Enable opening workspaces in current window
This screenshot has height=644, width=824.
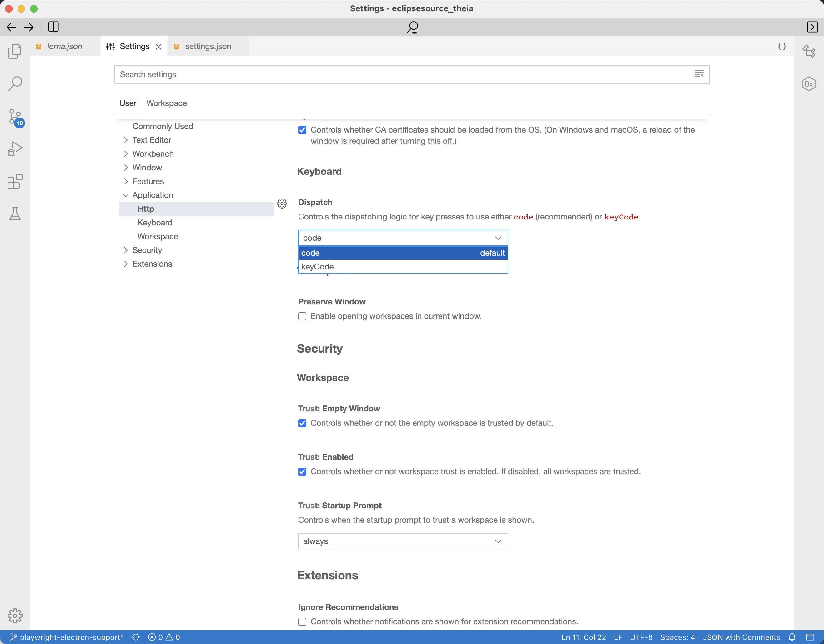[x=302, y=316]
